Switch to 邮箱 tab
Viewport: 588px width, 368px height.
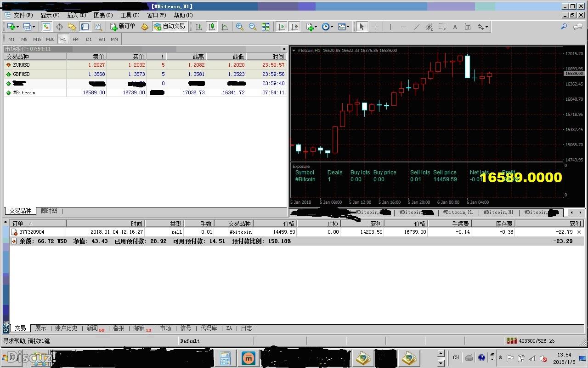[142, 328]
